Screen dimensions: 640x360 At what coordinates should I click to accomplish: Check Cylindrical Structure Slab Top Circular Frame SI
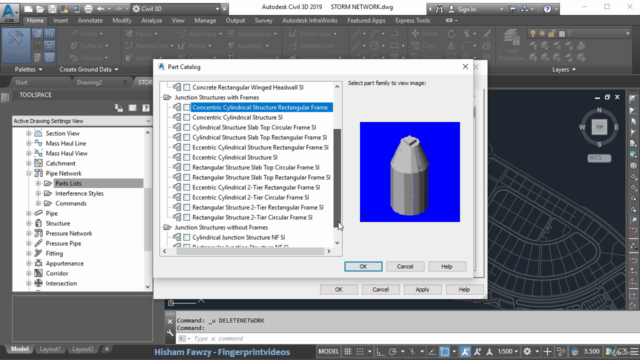(187, 127)
